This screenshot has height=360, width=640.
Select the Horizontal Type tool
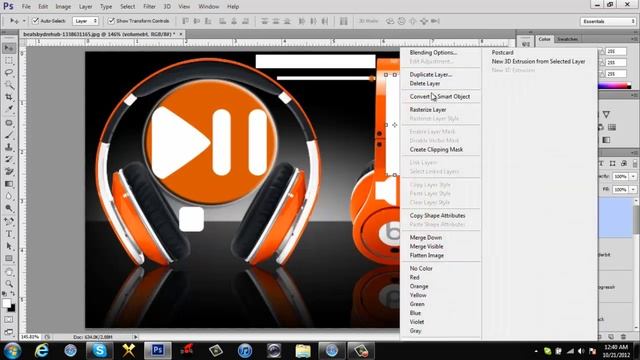point(9,234)
